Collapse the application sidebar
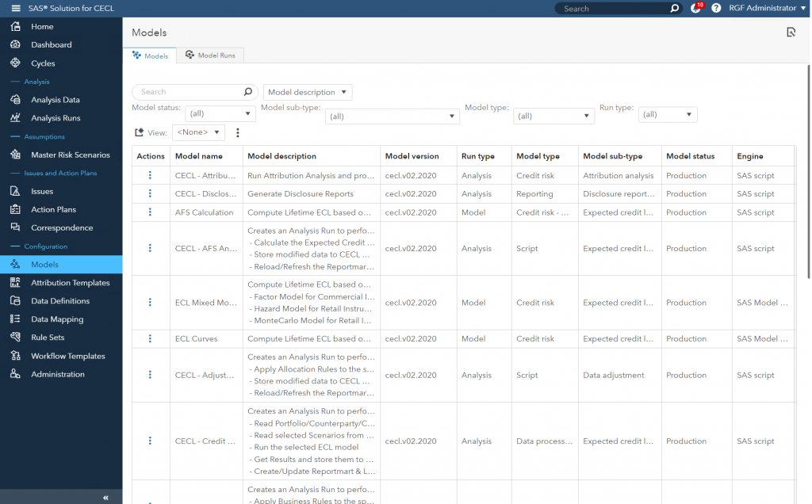812x504 pixels. 104,497
